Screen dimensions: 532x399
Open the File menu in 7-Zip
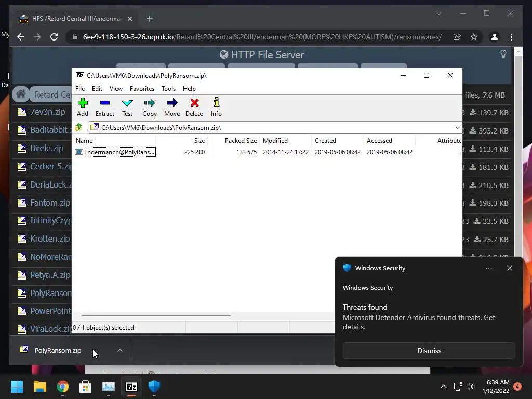(80, 88)
